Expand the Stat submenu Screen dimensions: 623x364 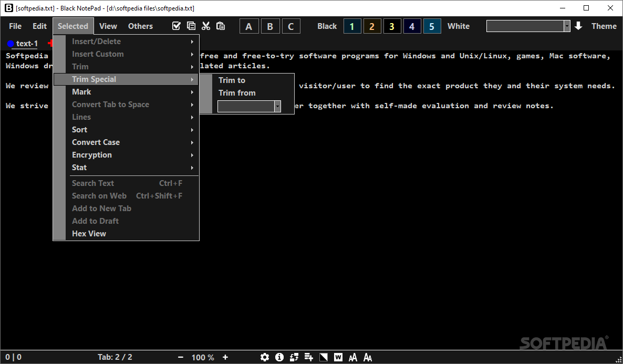pyautogui.click(x=127, y=168)
